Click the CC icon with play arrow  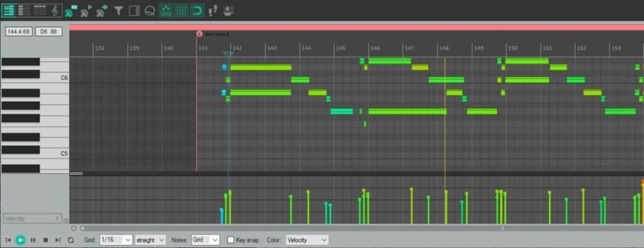pos(86,11)
